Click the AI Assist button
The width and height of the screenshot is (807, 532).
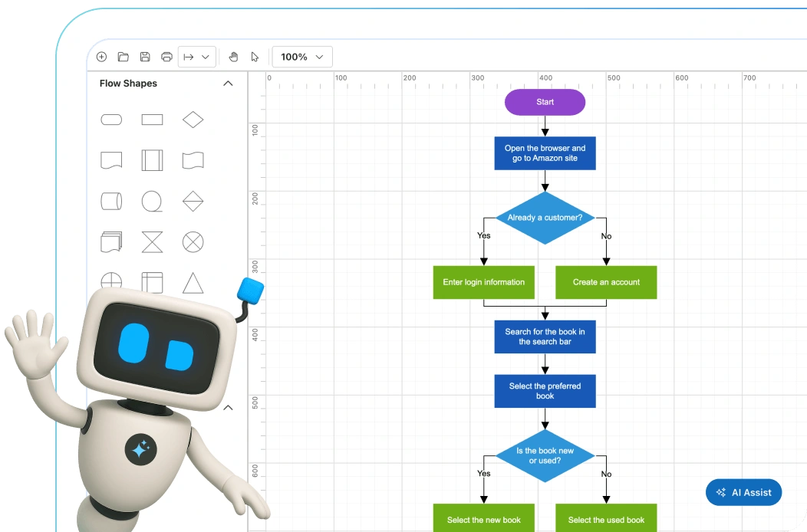point(743,492)
